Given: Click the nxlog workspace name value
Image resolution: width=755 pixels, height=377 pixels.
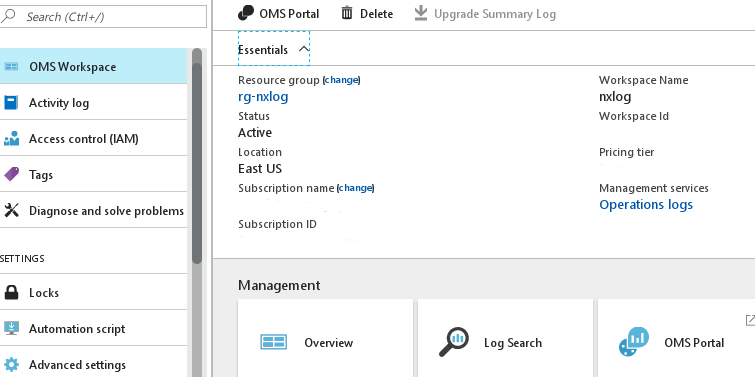Looking at the screenshot, I should [x=615, y=97].
